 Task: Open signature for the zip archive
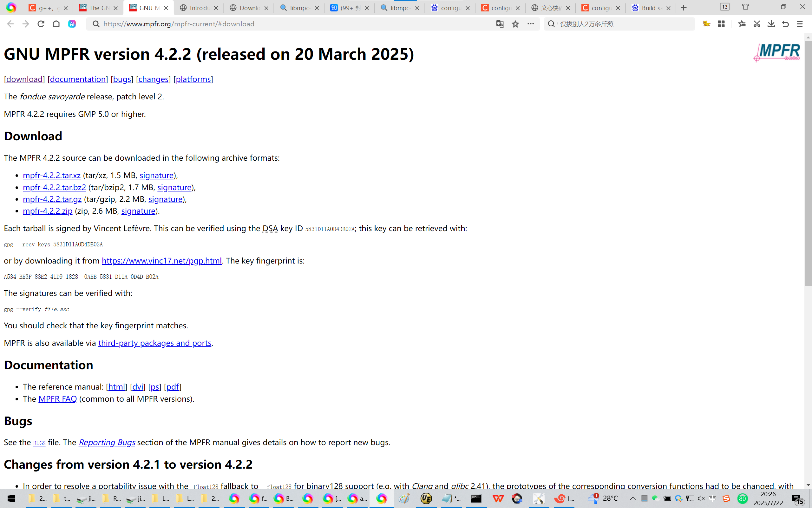[138, 211]
